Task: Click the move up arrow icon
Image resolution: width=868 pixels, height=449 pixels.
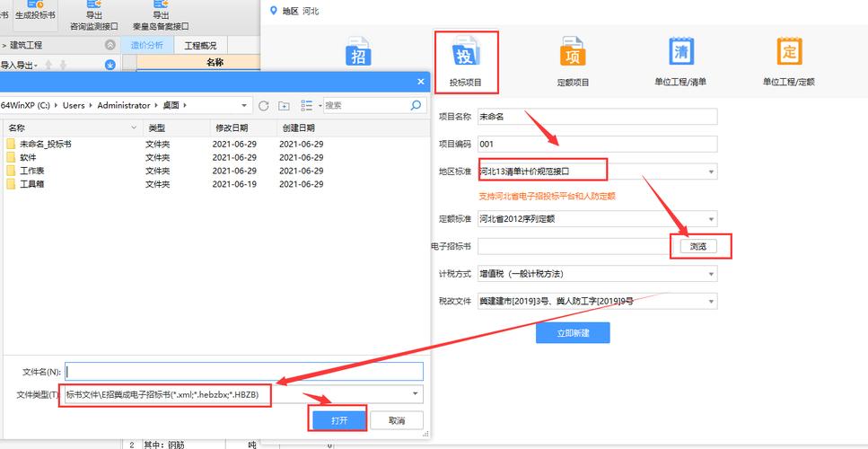Action: click(x=48, y=66)
